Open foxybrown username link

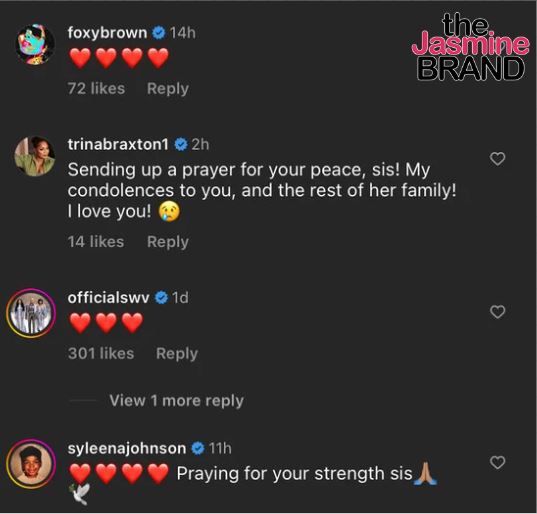pyautogui.click(x=107, y=33)
